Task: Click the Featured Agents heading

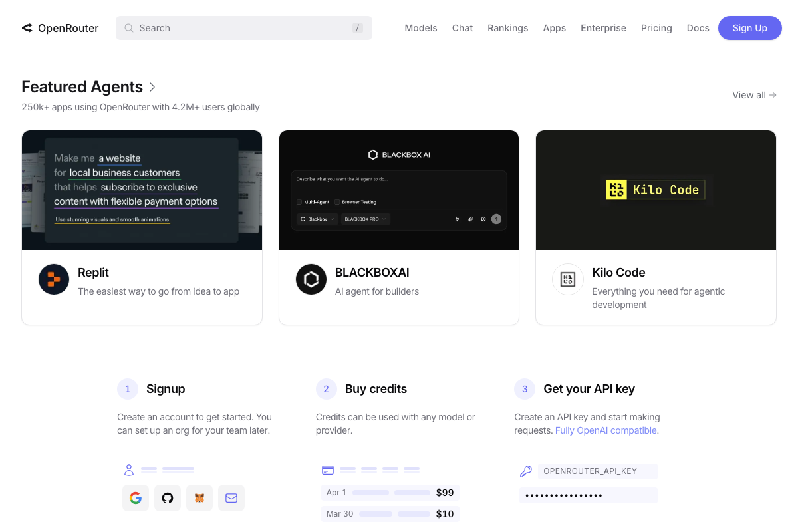Action: pyautogui.click(x=82, y=87)
